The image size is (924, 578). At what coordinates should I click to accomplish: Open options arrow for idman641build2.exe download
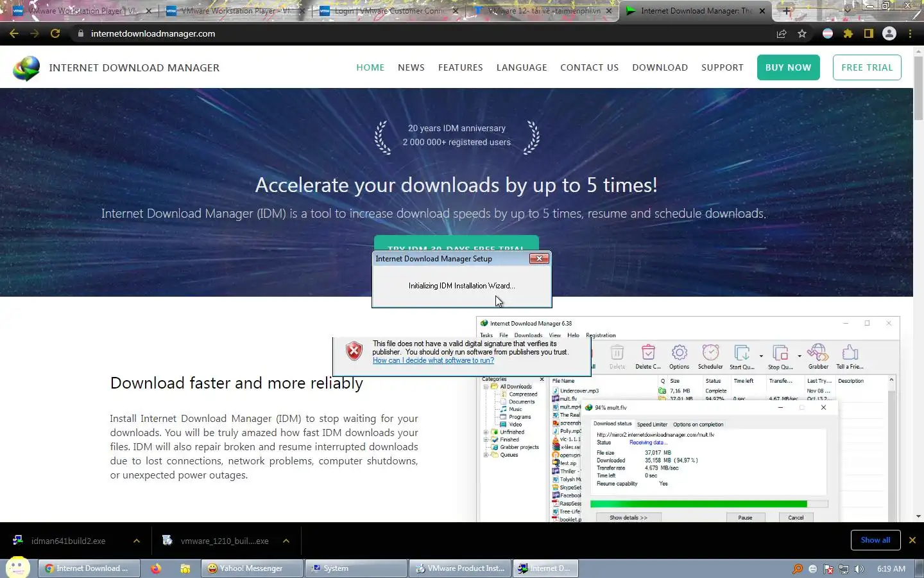pos(137,541)
